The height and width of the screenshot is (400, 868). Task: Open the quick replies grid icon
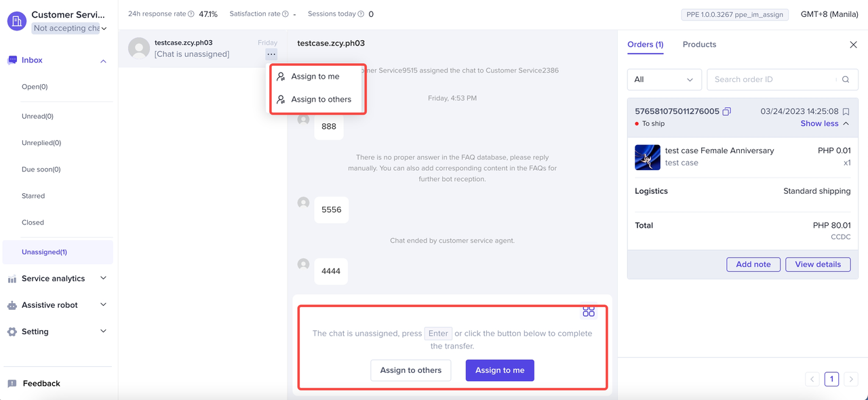click(x=589, y=311)
